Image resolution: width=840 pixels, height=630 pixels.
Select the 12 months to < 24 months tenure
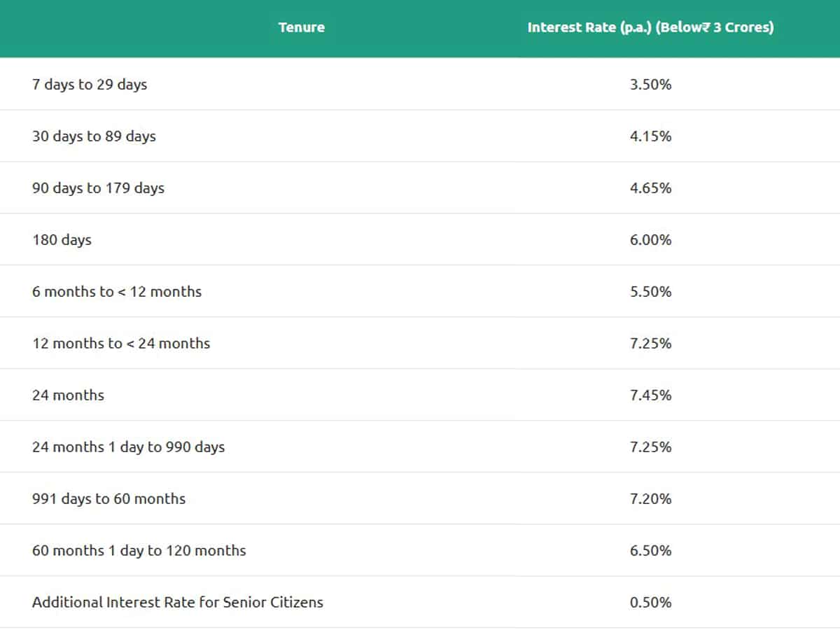point(121,343)
